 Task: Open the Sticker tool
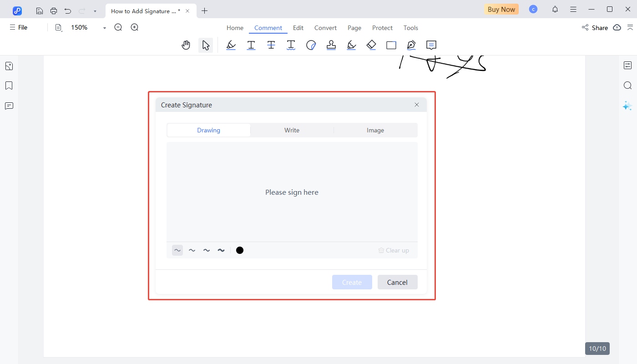(x=311, y=45)
